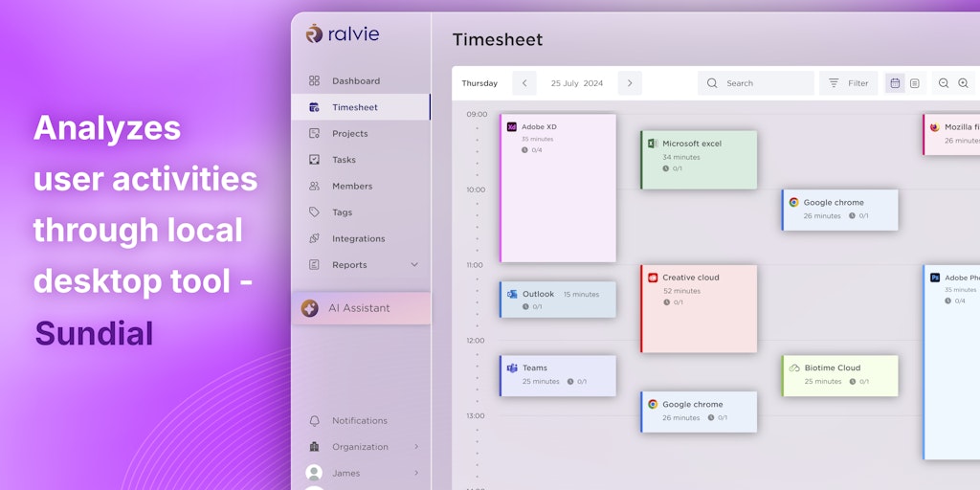Open the Filter button
980x490 pixels.
coord(848,83)
